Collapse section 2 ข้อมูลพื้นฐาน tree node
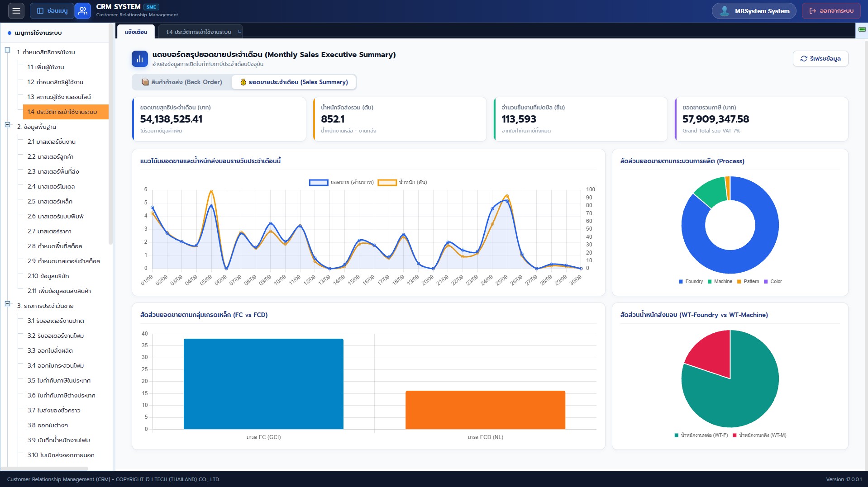This screenshot has height=487, width=868. coord(7,125)
